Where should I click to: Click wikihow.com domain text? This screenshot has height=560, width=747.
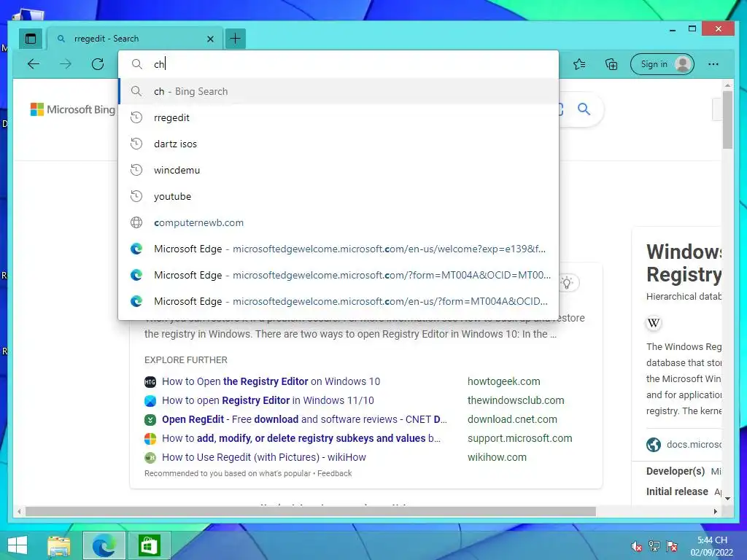pyautogui.click(x=497, y=457)
